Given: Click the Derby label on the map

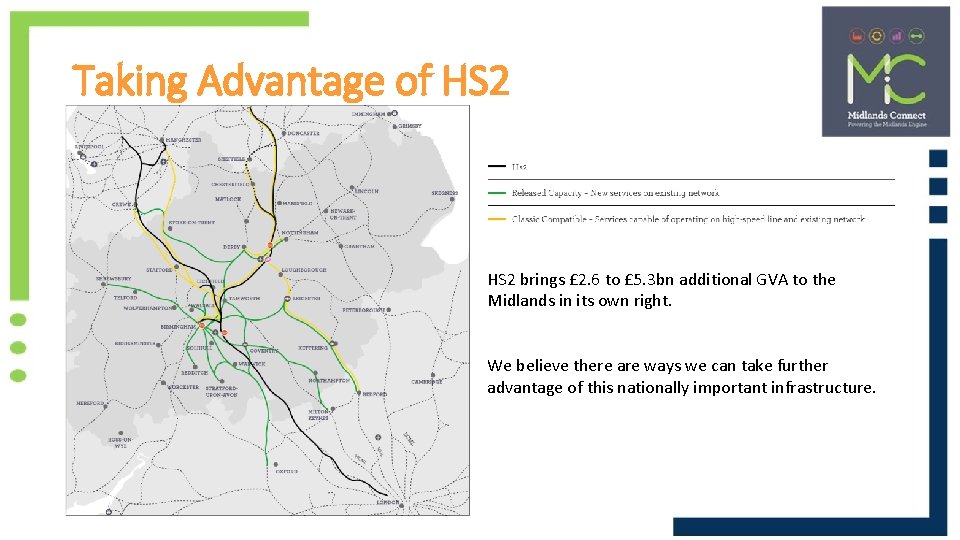Looking at the screenshot, I should [231, 247].
